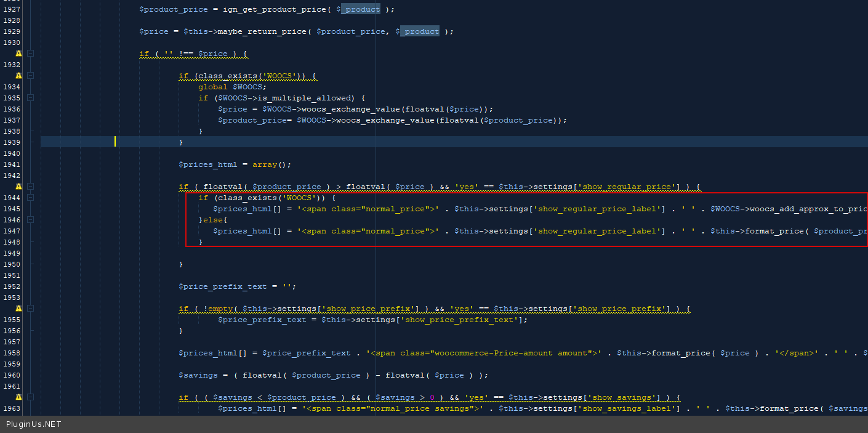This screenshot has height=433, width=868.
Task: Click the warning icon on the show_price_prefix if line
Action: 18,309
